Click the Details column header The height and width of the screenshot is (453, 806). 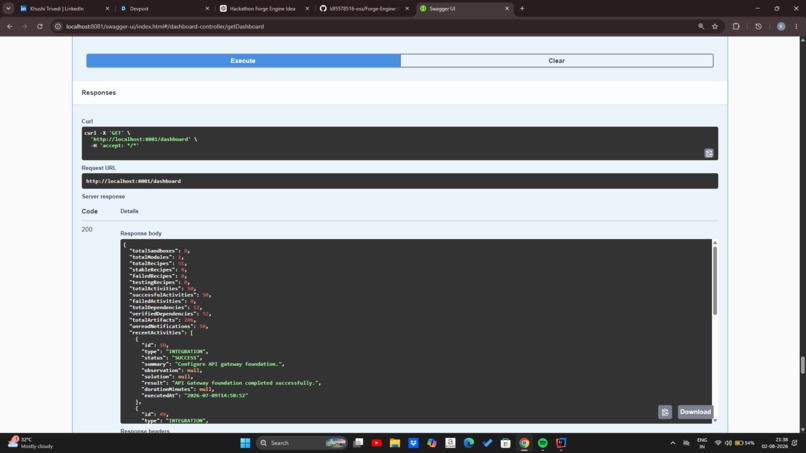pyautogui.click(x=129, y=211)
